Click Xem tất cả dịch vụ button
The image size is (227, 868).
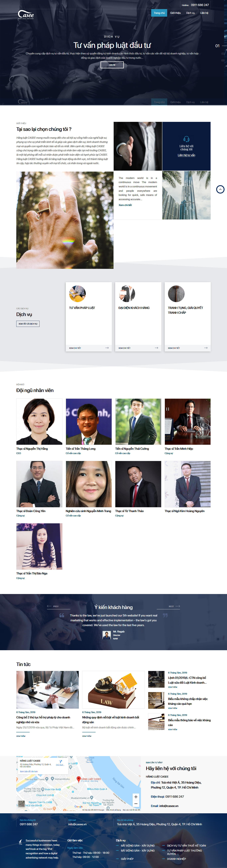pyautogui.click(x=28, y=324)
